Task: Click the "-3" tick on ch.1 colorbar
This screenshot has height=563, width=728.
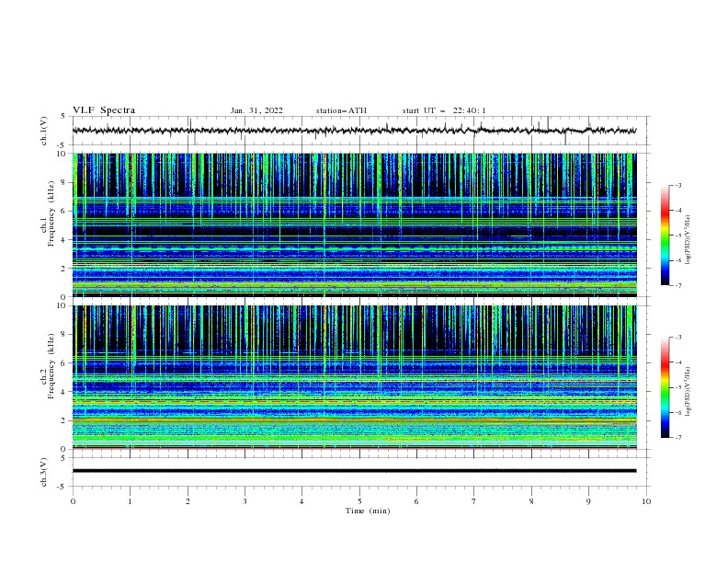Action: [677, 185]
